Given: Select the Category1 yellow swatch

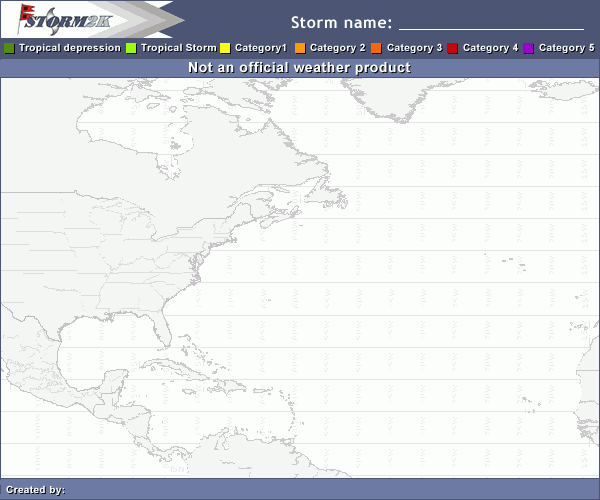Looking at the screenshot, I should coord(225,48).
